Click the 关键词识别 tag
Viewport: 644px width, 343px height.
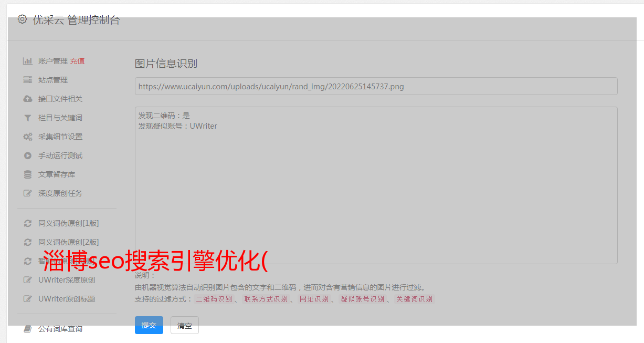pos(414,299)
